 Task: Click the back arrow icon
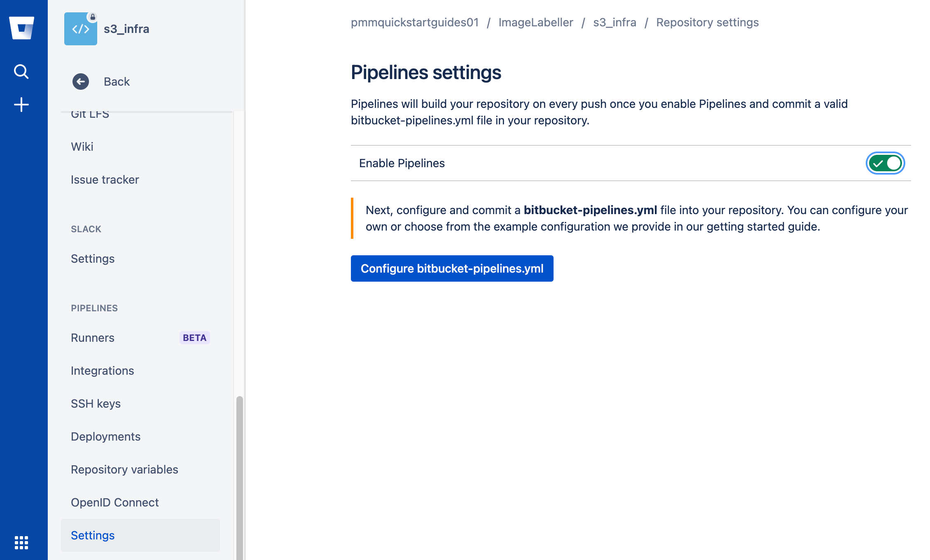tap(80, 81)
